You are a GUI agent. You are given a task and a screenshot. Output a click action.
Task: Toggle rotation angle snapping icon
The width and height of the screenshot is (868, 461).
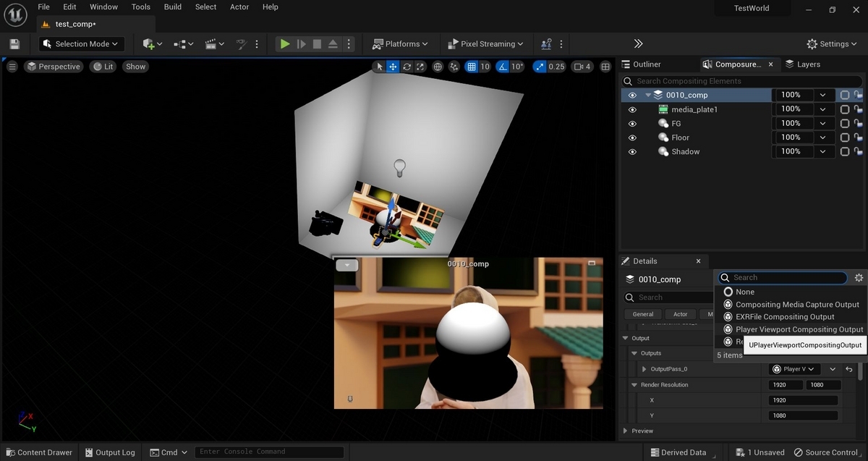503,67
